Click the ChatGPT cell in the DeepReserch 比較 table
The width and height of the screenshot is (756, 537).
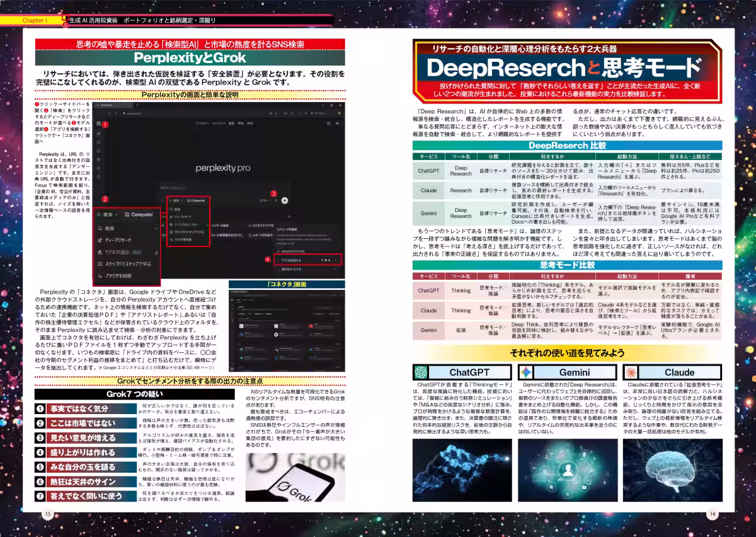coord(428,171)
